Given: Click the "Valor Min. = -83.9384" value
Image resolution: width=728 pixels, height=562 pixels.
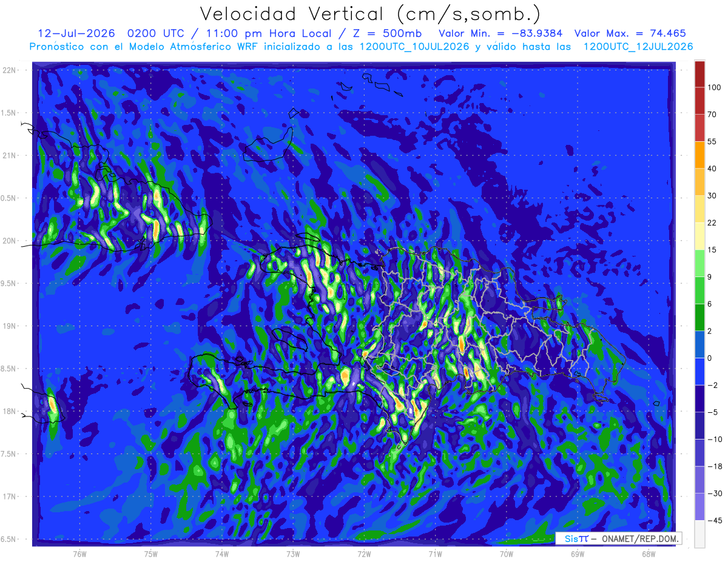Looking at the screenshot, I should tap(502, 33).
